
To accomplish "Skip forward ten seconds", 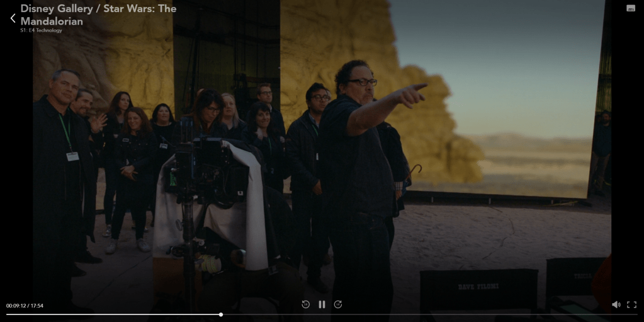I will click(338, 304).
